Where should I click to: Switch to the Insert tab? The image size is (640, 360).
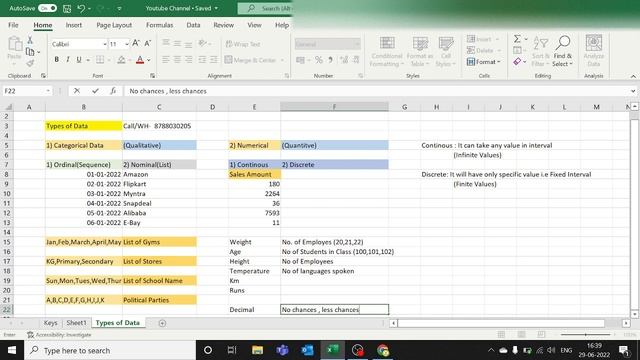(73, 25)
